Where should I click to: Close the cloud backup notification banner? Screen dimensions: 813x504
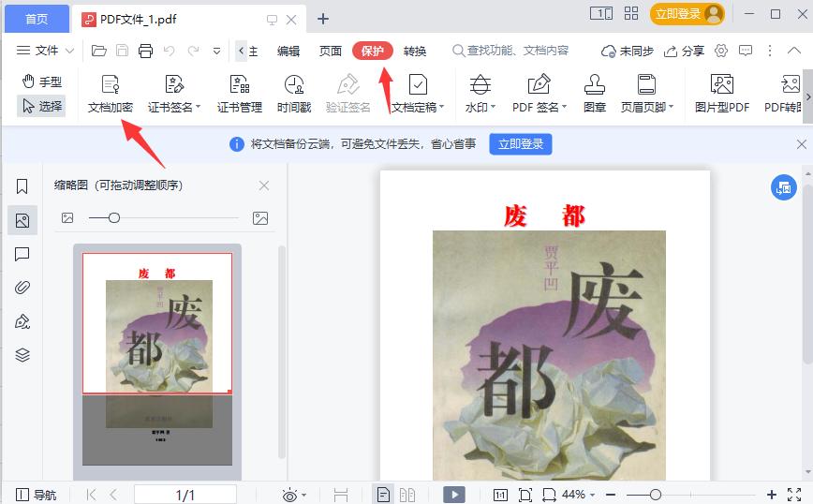coord(802,144)
